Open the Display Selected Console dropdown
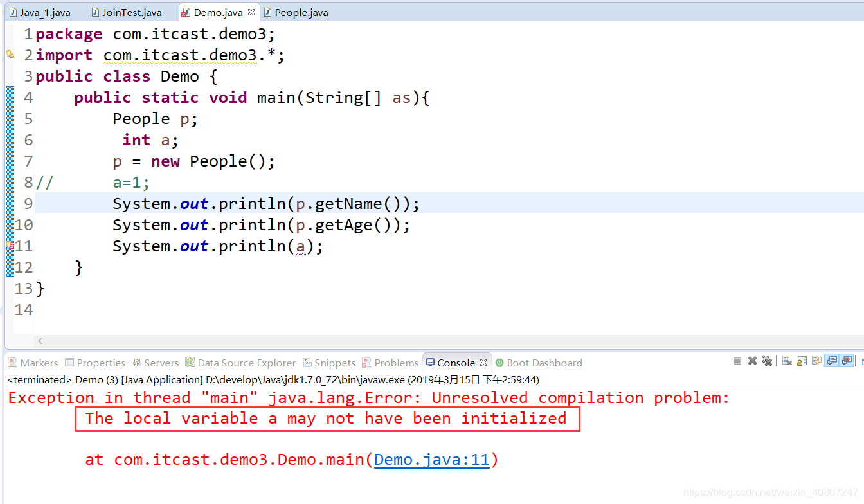Image resolution: width=864 pixels, height=504 pixels. pos(862,361)
